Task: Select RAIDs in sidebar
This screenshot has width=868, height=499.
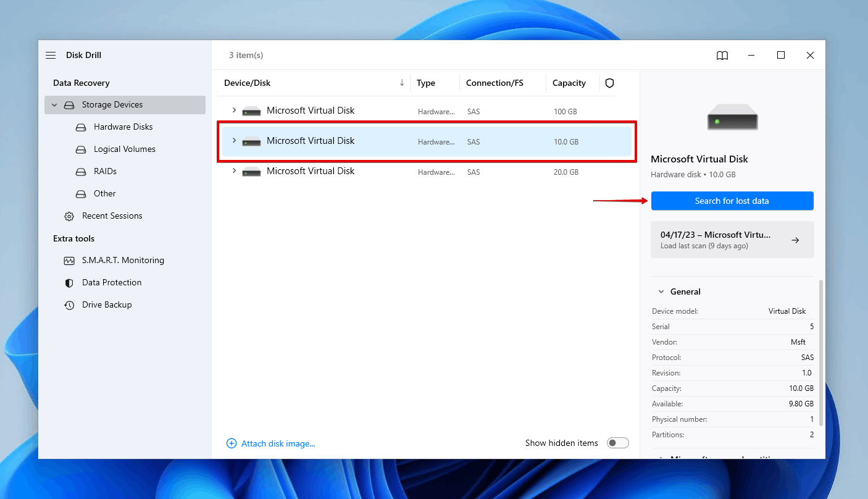Action: (x=106, y=172)
